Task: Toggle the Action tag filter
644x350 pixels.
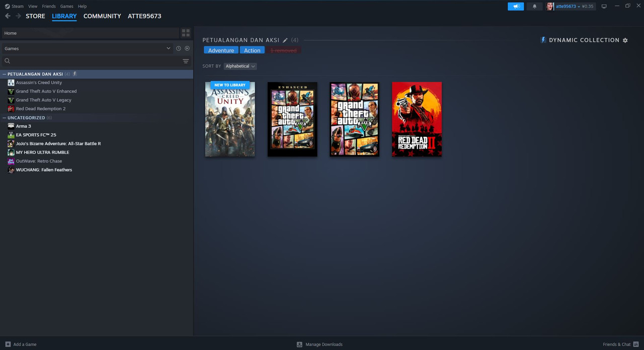Action: tap(252, 50)
